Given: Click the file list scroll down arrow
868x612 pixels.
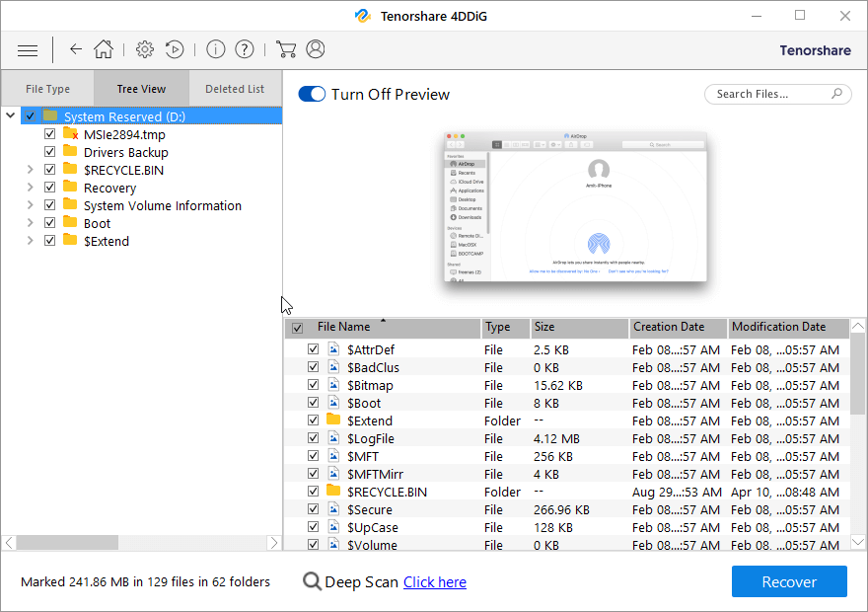Looking at the screenshot, I should (857, 543).
